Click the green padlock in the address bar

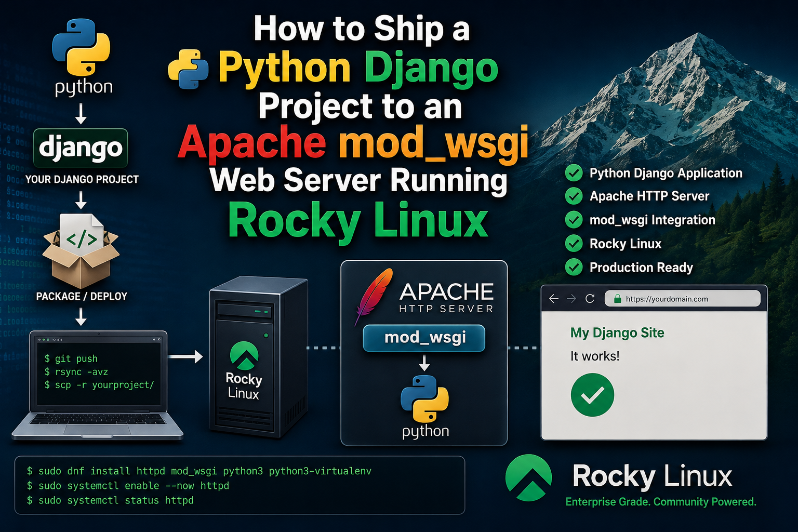pos(618,299)
